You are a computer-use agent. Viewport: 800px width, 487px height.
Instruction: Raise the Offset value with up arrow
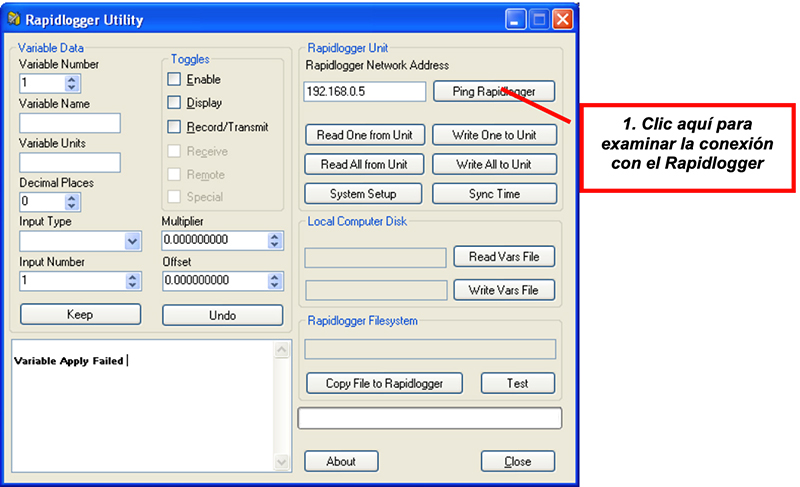[275, 277]
